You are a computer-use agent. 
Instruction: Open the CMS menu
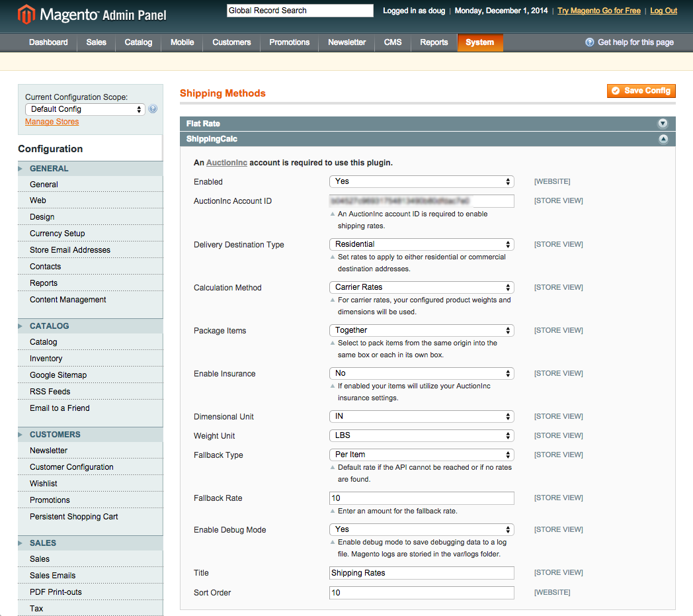coord(393,42)
